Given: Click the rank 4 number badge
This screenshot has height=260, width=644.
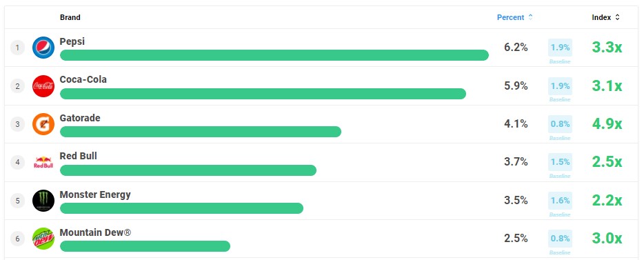Looking at the screenshot, I should click(17, 162).
